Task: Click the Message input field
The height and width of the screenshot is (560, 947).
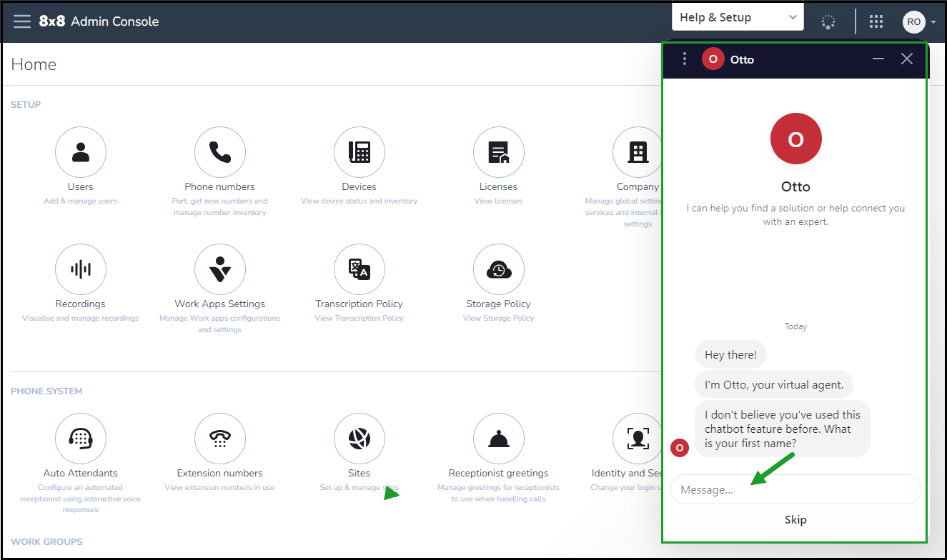Action: click(795, 489)
